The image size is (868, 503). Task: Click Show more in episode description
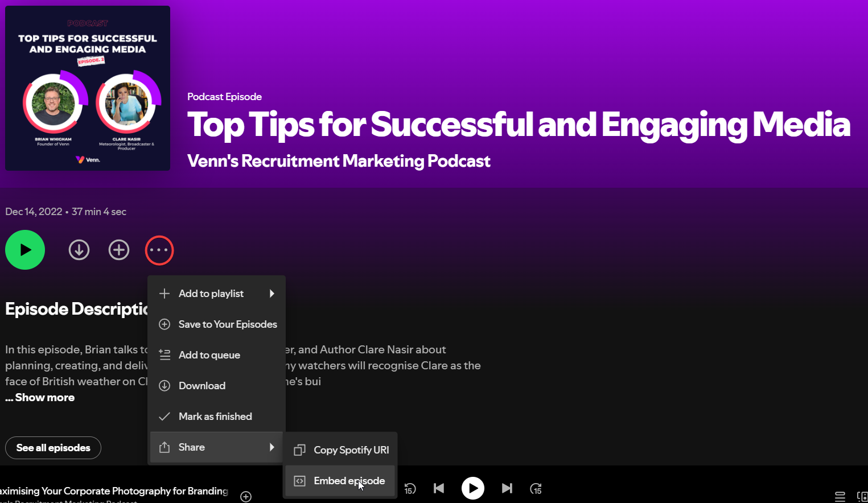tap(45, 398)
